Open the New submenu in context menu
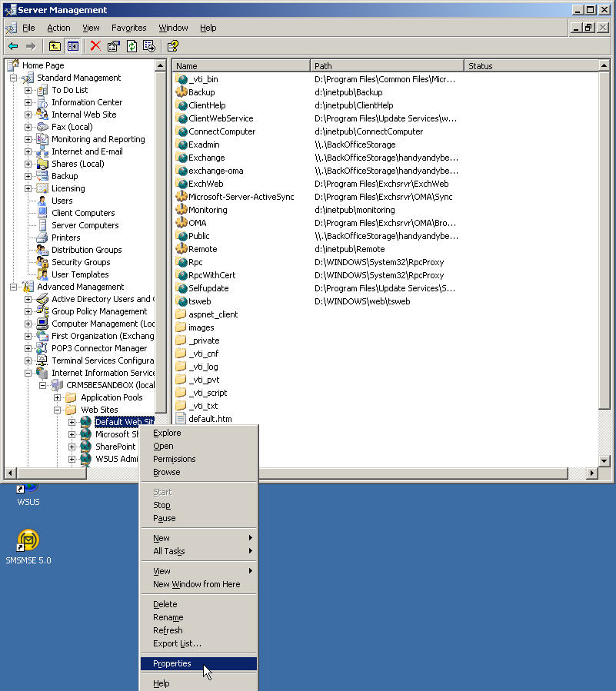This screenshot has height=691, width=616. 199,538
